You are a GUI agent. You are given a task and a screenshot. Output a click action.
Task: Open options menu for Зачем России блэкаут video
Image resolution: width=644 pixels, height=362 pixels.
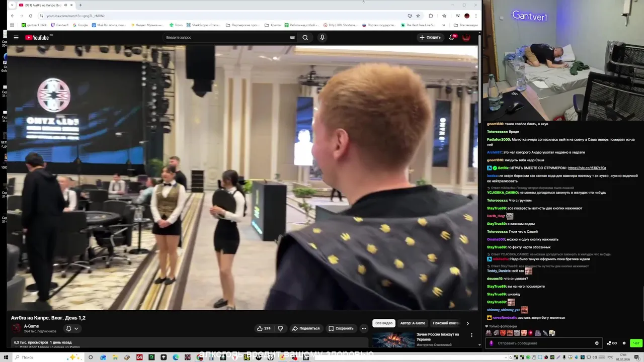pos(471,335)
